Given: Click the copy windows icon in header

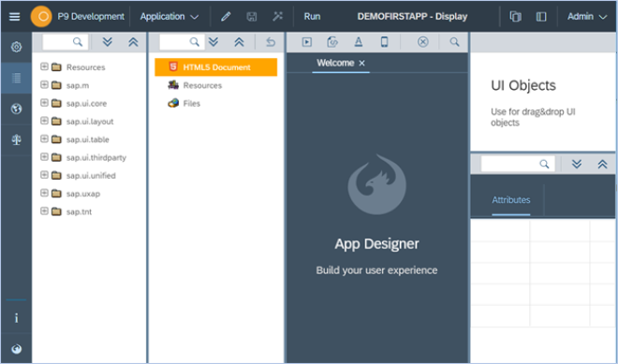Looking at the screenshot, I should click(516, 17).
